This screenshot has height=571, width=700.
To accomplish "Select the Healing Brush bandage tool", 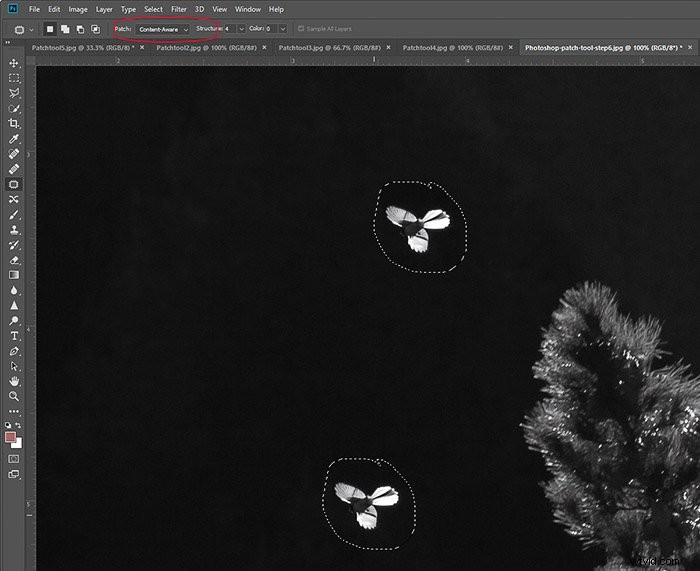I will pyautogui.click(x=14, y=169).
